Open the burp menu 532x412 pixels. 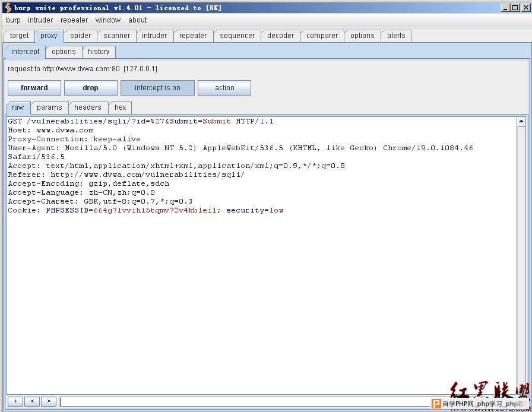(x=13, y=20)
